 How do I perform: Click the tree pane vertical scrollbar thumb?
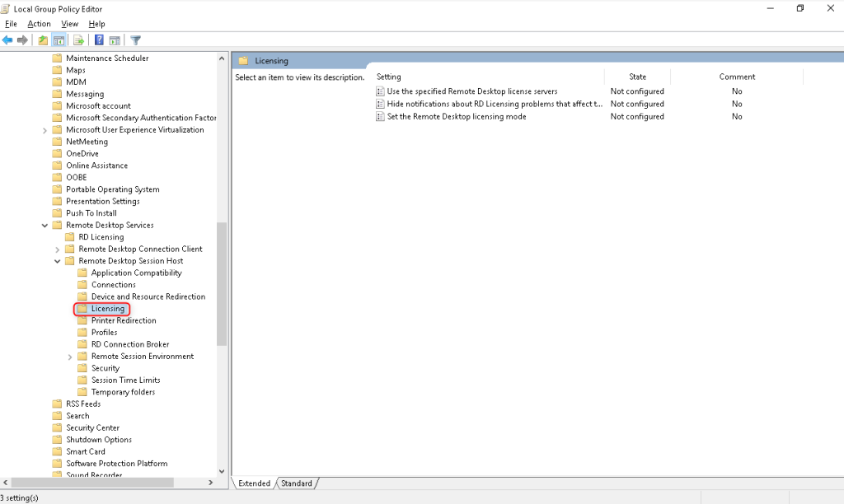[x=222, y=283]
